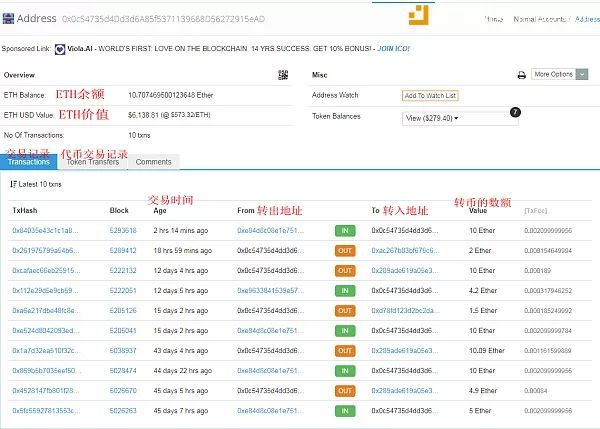
Task: Click the yellow logo at the top
Action: click(x=419, y=15)
